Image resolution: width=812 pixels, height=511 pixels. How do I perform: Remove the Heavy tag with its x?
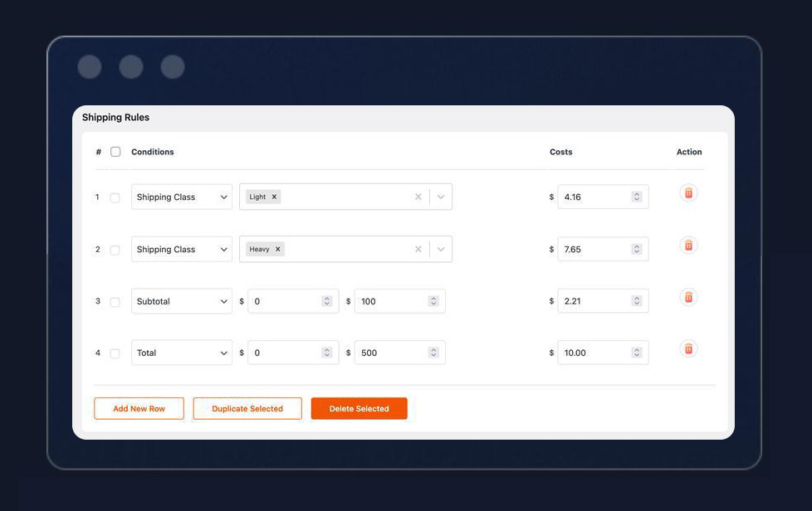[x=278, y=249]
